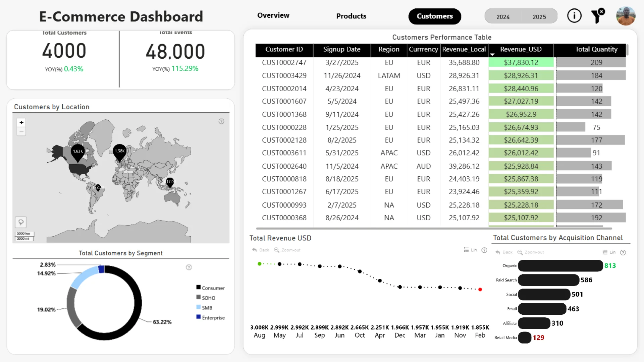Screen dimensions: 644x362
Task: Click Zoom-out in Acquisition Channel chart
Action: (x=531, y=252)
